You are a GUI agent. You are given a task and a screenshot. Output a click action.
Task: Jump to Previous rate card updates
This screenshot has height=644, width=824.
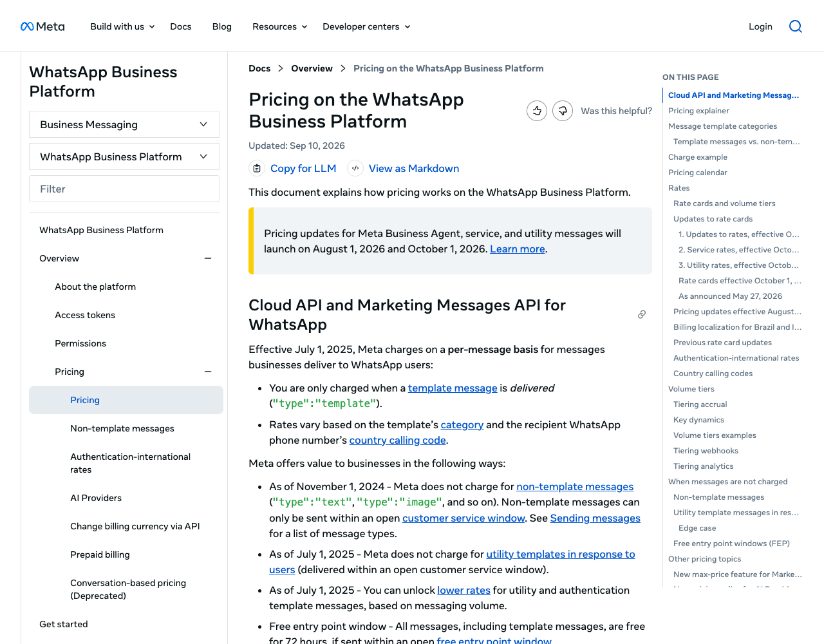[722, 343]
